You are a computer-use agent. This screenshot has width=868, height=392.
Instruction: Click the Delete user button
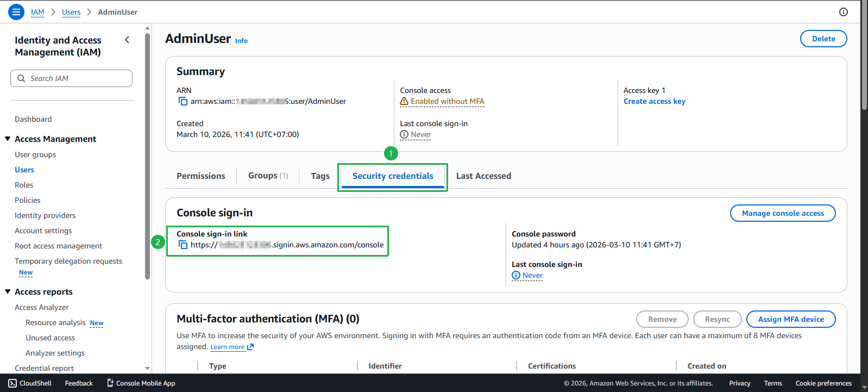(x=823, y=39)
